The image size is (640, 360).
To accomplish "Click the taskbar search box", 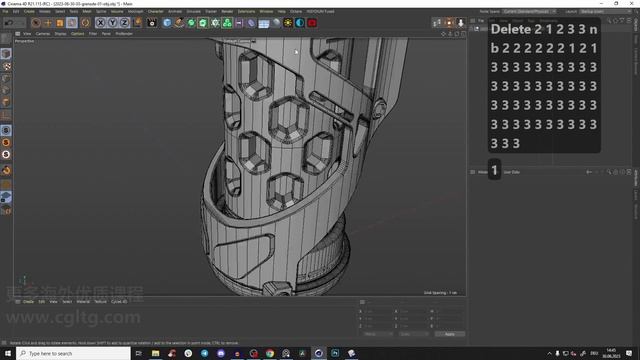I will [73, 353].
